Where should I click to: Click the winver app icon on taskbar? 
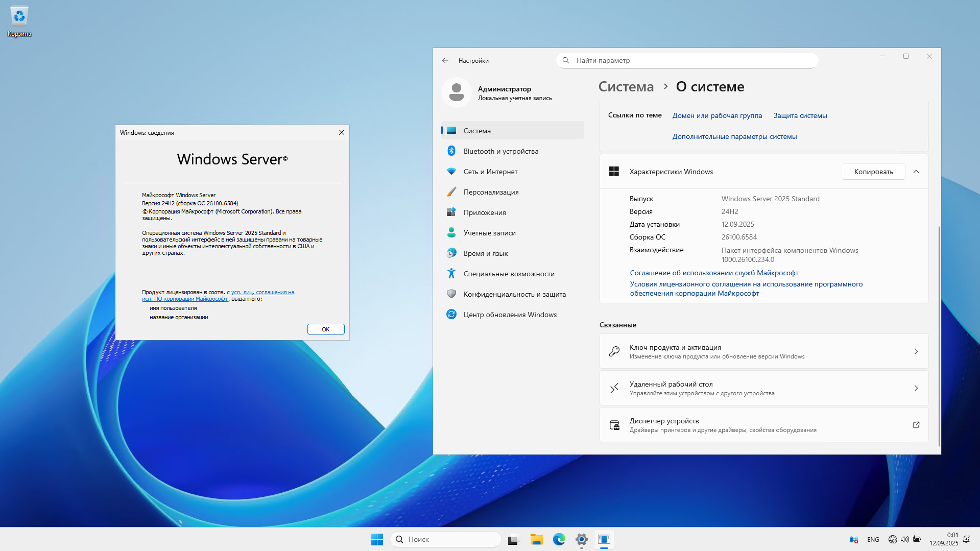[x=604, y=539]
